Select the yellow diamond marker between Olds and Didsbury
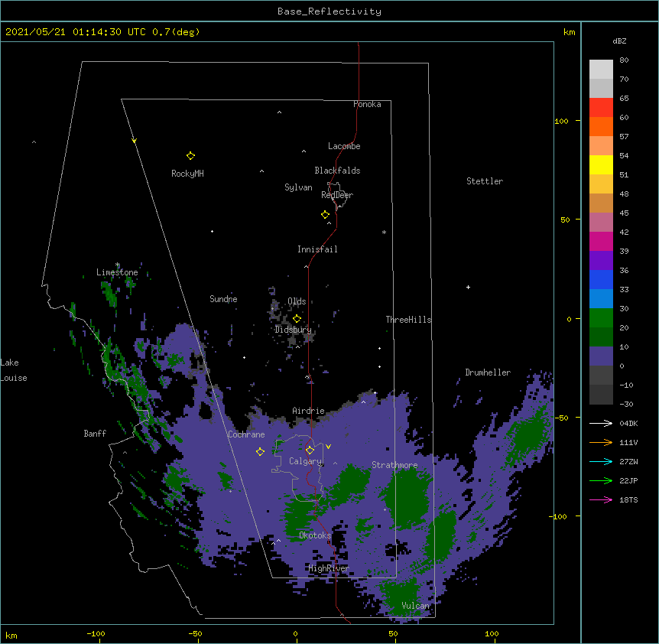659x644 pixels. click(x=297, y=318)
